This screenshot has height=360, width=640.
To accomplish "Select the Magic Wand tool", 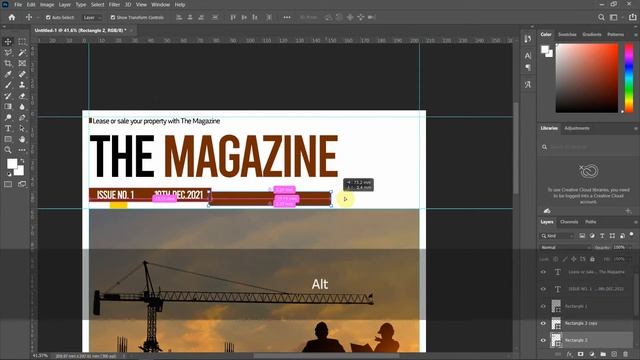I will coord(22,52).
